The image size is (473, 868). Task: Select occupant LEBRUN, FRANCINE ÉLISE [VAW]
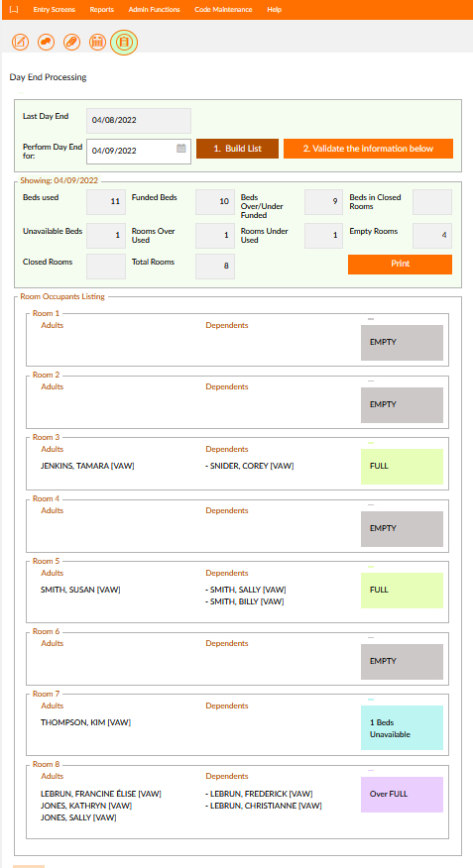pos(101,795)
